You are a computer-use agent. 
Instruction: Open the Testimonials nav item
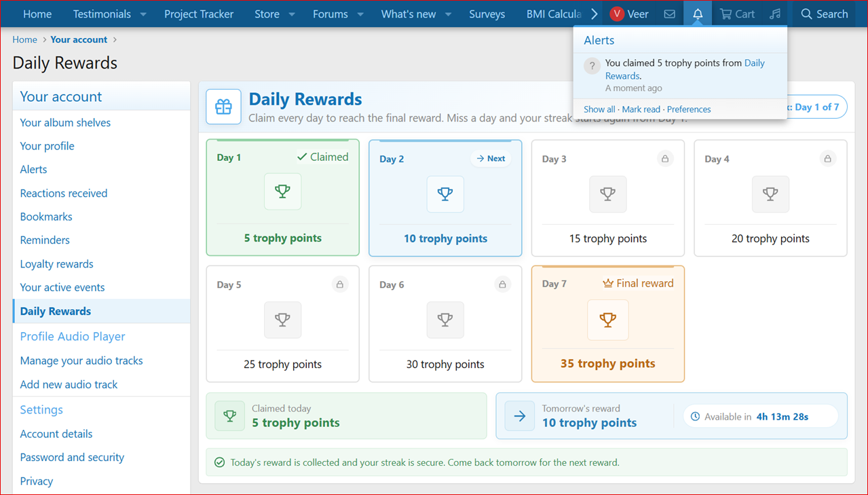point(102,14)
